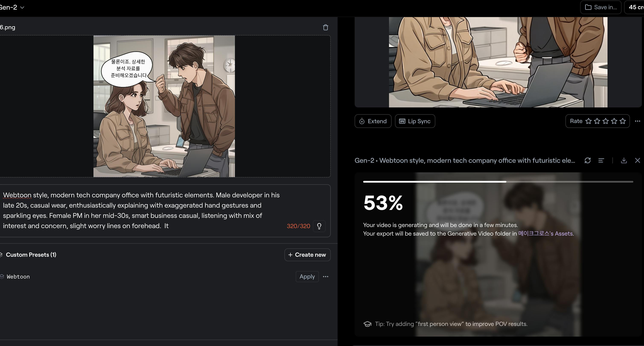Click the Lip Sync button
The height and width of the screenshot is (346, 644).
tap(415, 121)
